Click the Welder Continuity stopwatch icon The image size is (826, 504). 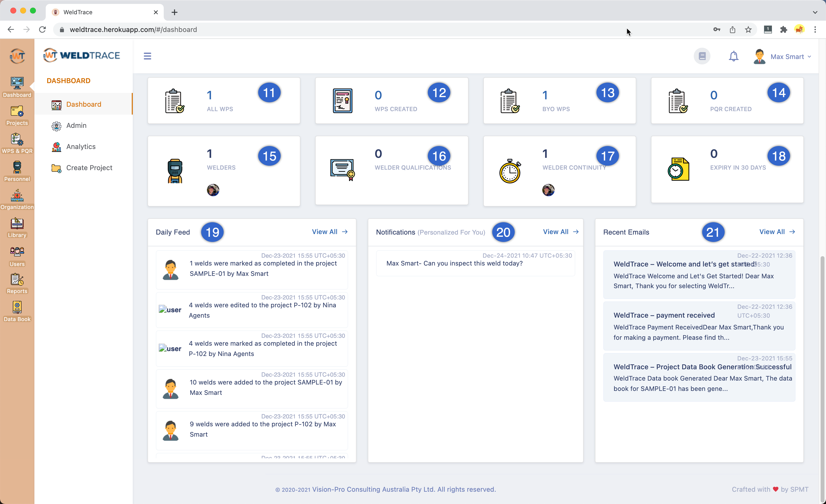click(510, 171)
